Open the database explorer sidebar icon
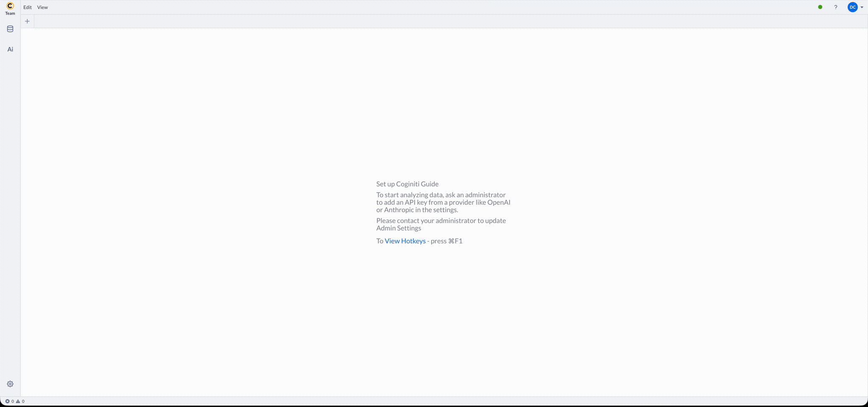The height and width of the screenshot is (407, 868). [10, 29]
